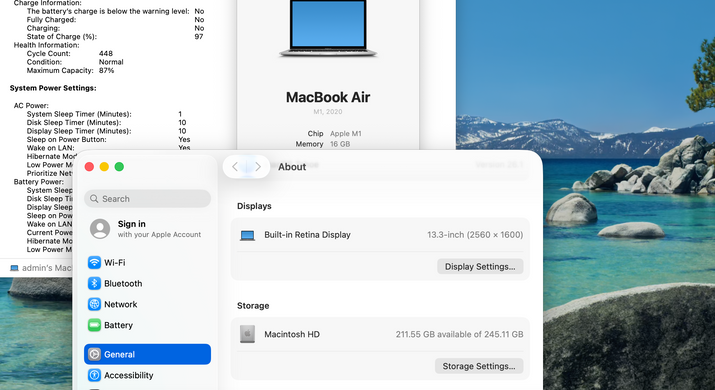Select General in the sidebar
The height and width of the screenshot is (390, 715).
point(147,354)
